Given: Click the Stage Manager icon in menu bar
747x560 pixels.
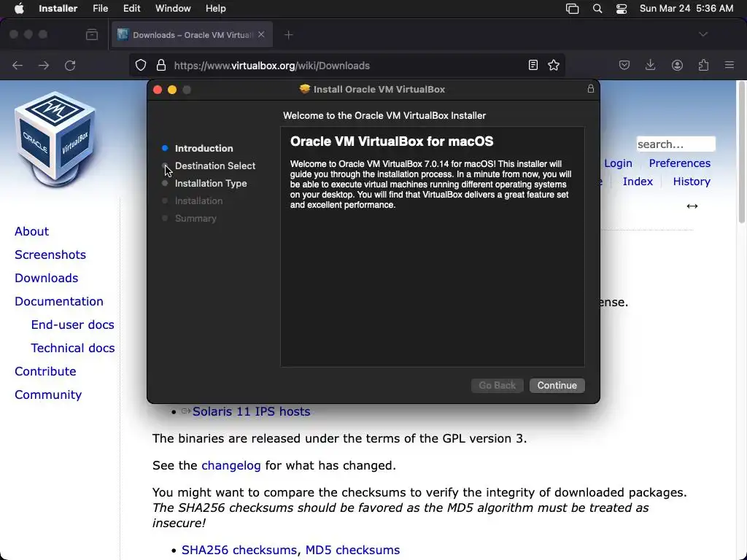Looking at the screenshot, I should (x=572, y=9).
